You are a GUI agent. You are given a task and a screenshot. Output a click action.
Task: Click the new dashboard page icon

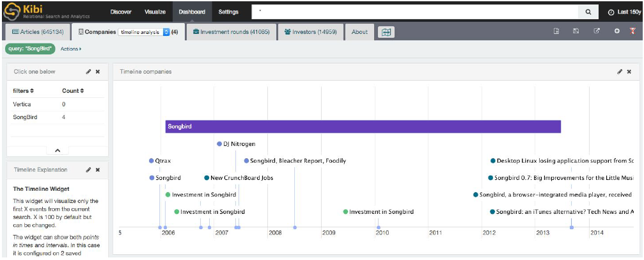pyautogui.click(x=556, y=31)
